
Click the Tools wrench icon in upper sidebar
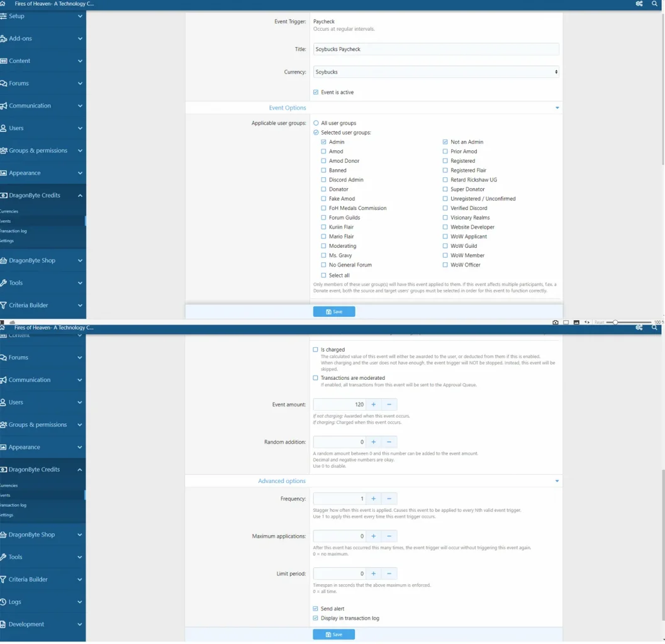coord(3,283)
